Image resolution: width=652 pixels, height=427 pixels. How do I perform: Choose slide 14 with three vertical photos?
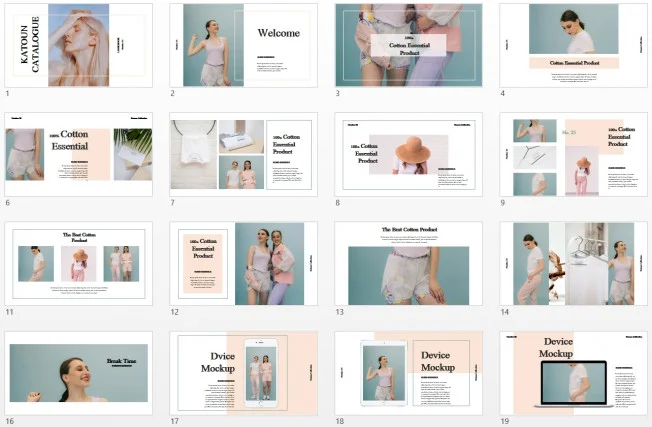click(573, 263)
